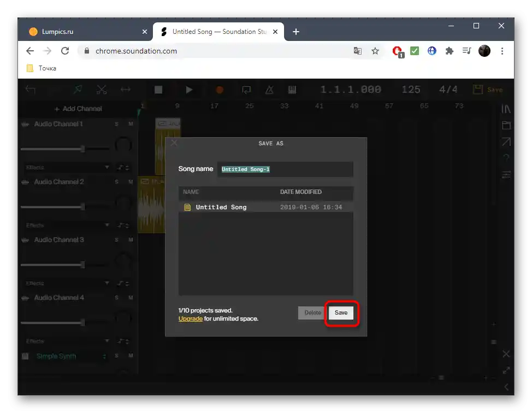Open automation icon for Audio Channel 2
Image resolution: width=532 pixels, height=413 pixels.
(x=123, y=225)
